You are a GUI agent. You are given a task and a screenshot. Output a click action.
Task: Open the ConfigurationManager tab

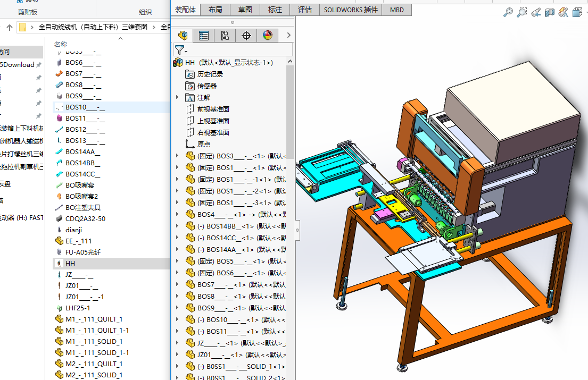(225, 36)
